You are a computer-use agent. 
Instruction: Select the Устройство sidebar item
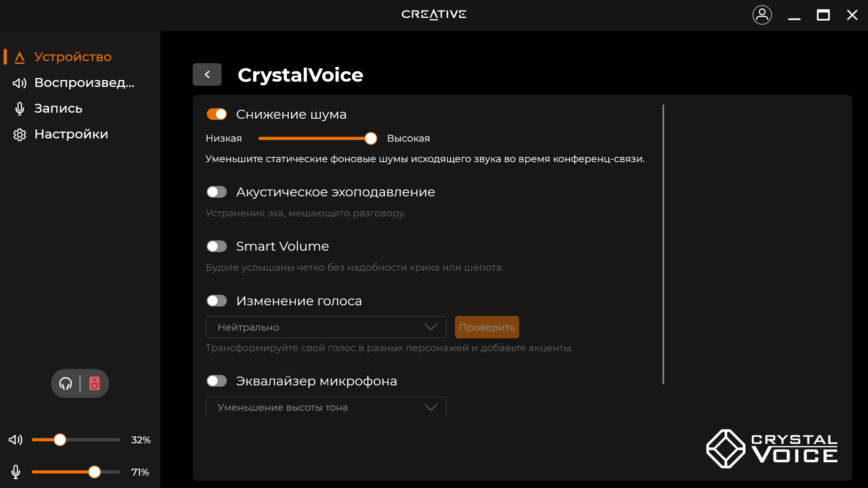tap(72, 57)
